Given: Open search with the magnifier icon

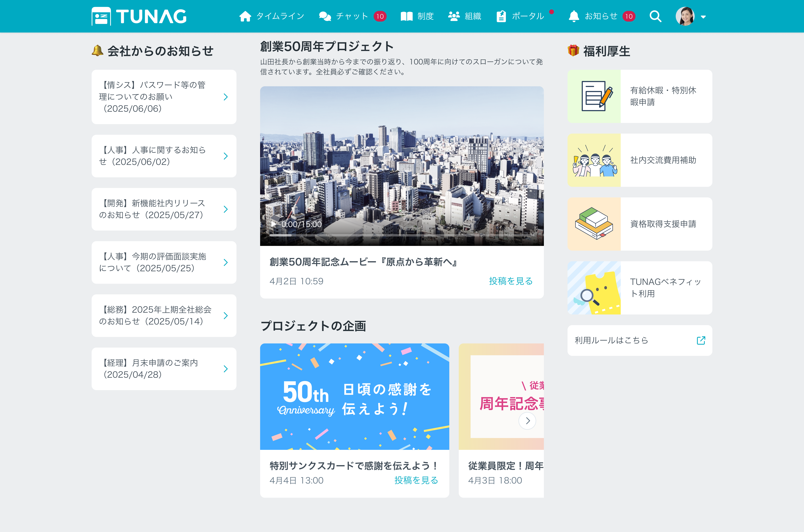Looking at the screenshot, I should [655, 16].
